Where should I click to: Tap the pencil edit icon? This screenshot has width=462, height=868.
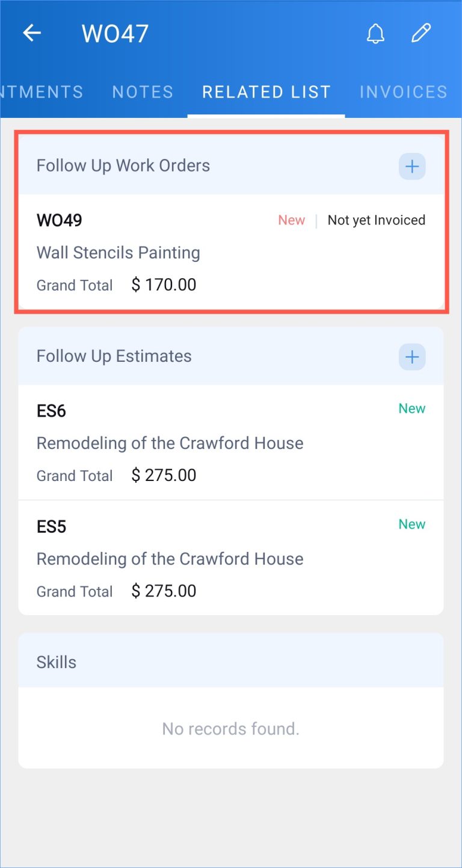421,34
